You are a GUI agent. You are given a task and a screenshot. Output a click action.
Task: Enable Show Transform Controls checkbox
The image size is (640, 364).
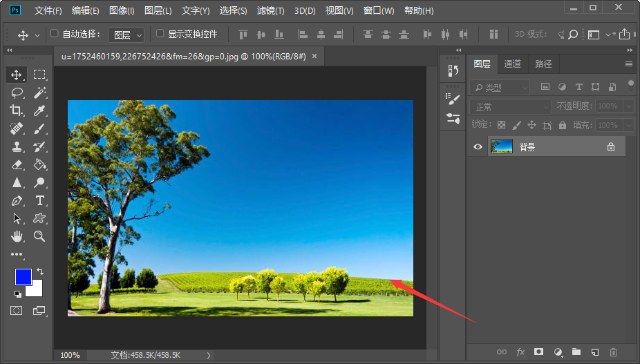[x=160, y=34]
